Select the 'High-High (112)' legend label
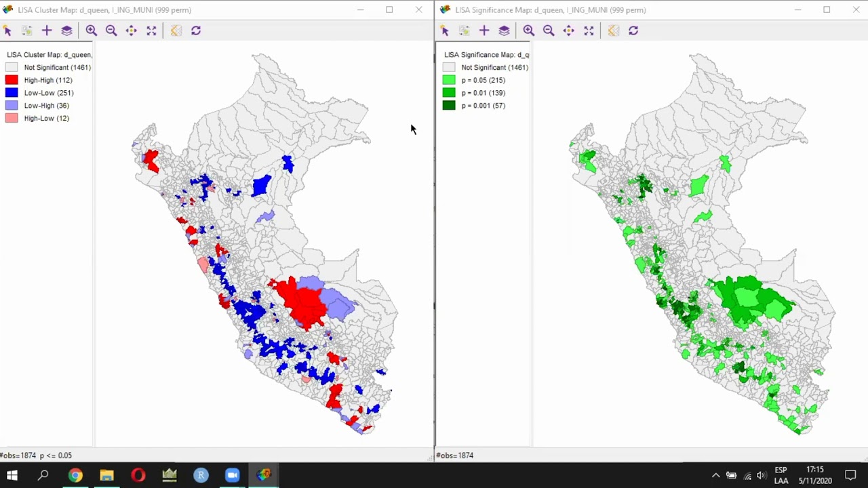 click(48, 80)
